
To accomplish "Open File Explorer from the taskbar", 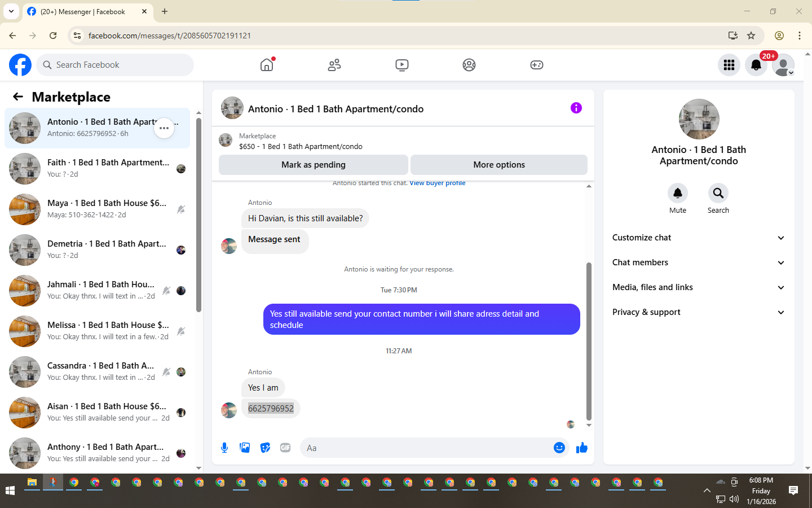I will pyautogui.click(x=32, y=483).
